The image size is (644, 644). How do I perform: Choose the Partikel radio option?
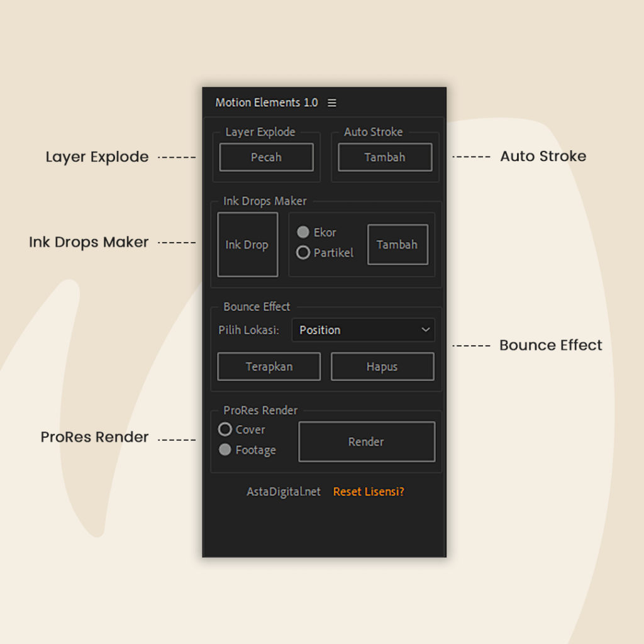tap(303, 253)
